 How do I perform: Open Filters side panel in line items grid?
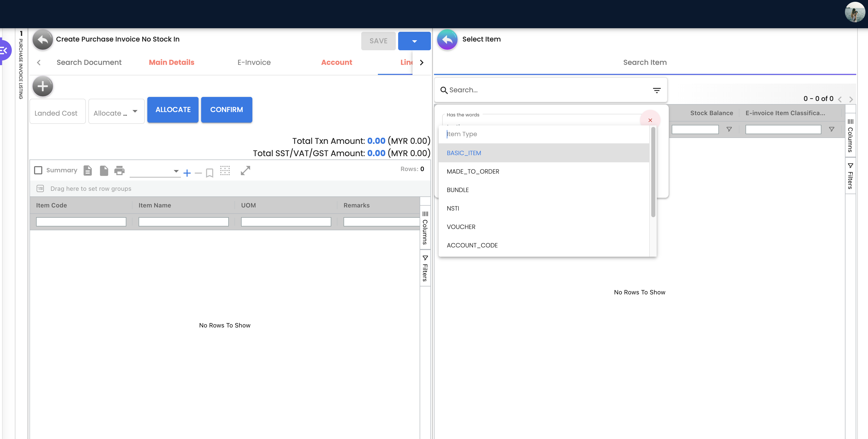pos(425,268)
